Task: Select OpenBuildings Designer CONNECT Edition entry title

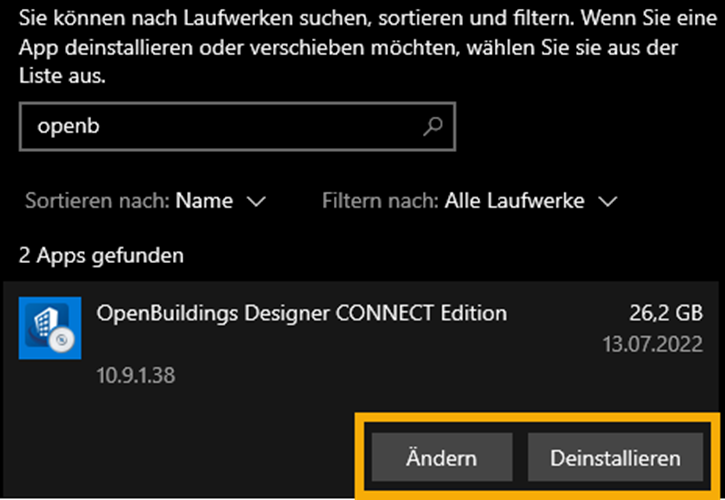Action: pos(301,313)
